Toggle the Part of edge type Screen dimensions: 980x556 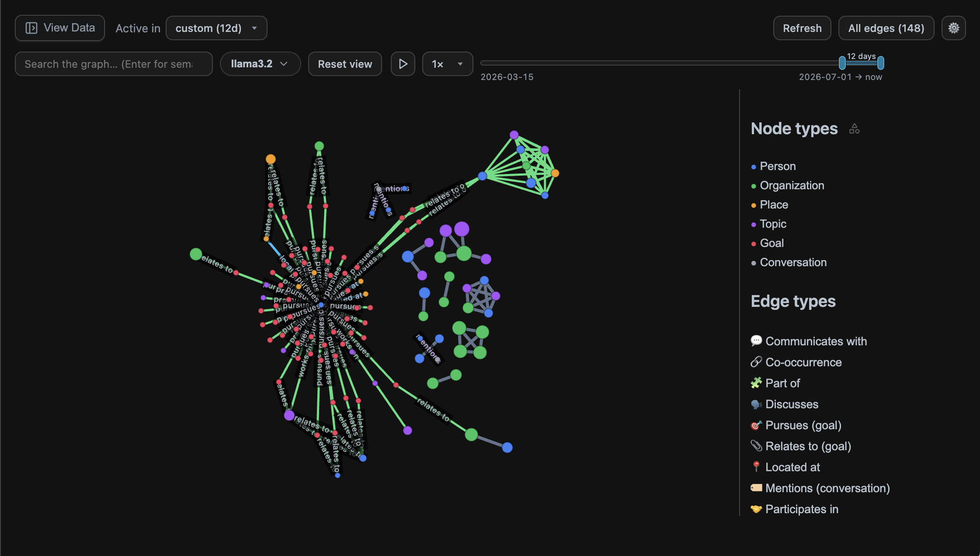pyautogui.click(x=775, y=383)
